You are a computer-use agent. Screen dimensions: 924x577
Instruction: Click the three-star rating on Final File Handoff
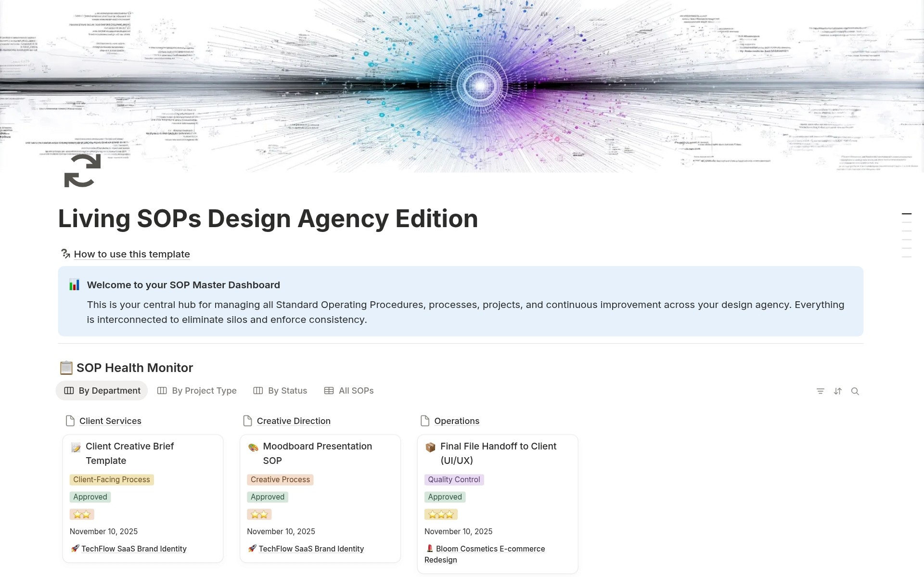tap(441, 514)
